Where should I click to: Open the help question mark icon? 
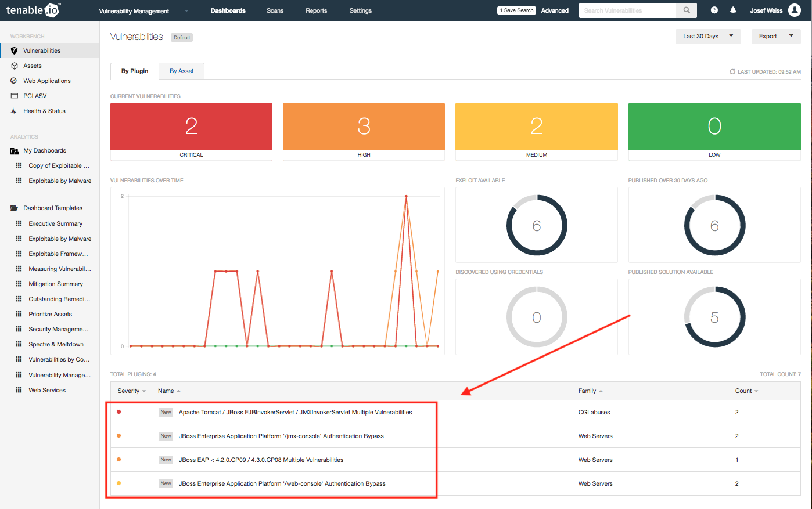pos(714,10)
